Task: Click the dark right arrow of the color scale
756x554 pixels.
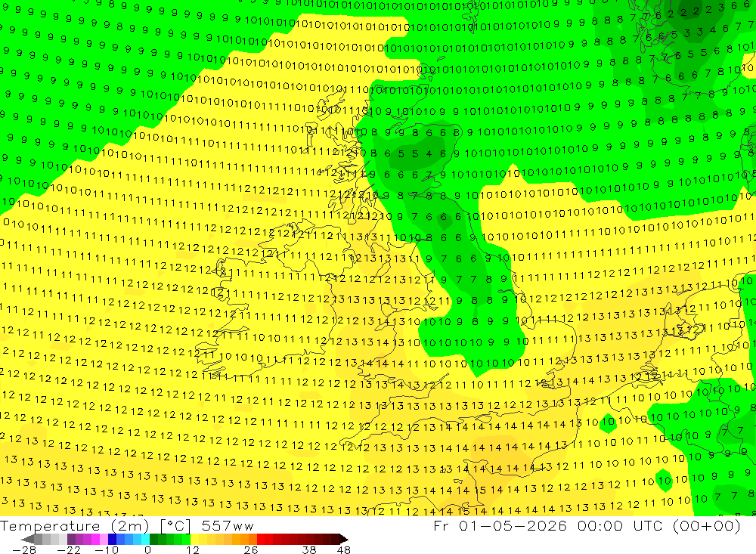Action: [x=344, y=539]
